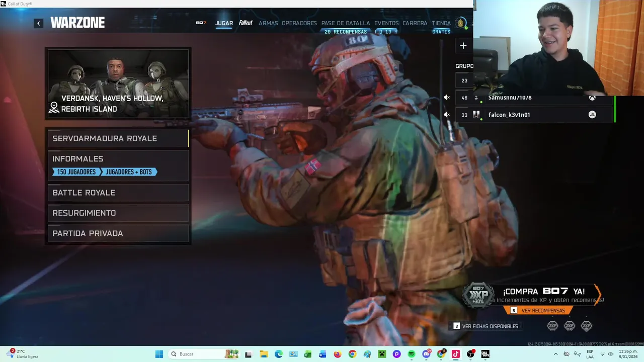
Task: Click the ESP LAA language indicator
Action: coord(590,354)
